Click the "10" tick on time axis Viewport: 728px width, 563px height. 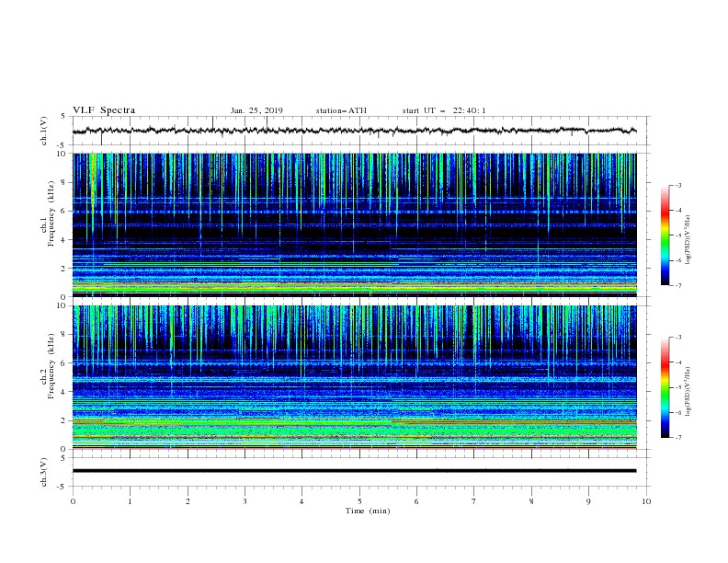point(646,501)
